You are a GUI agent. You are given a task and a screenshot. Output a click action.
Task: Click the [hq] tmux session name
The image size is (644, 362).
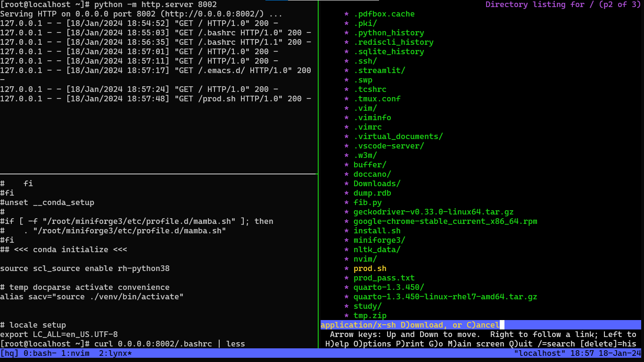(x=9, y=354)
